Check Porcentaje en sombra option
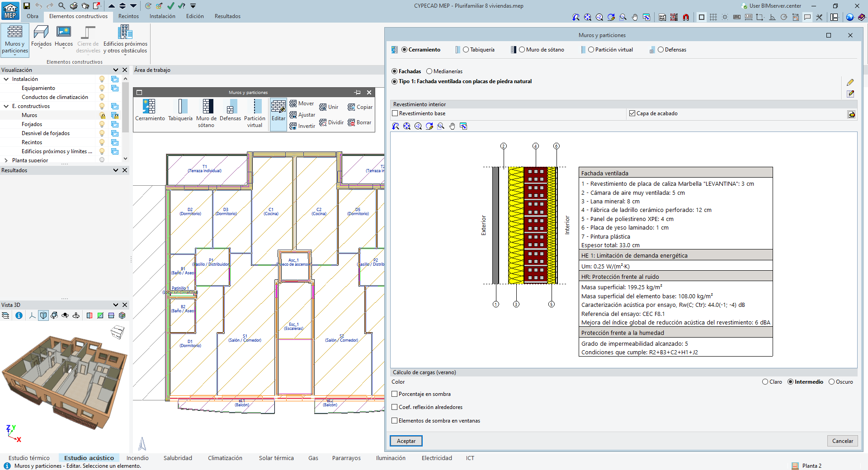Viewport: 868px width, 470px height. [395, 394]
